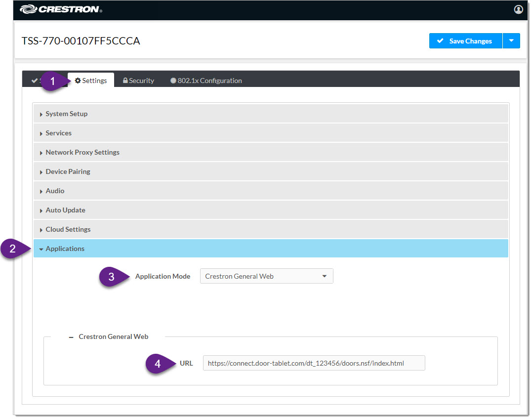Expand the Services section

(x=58, y=133)
